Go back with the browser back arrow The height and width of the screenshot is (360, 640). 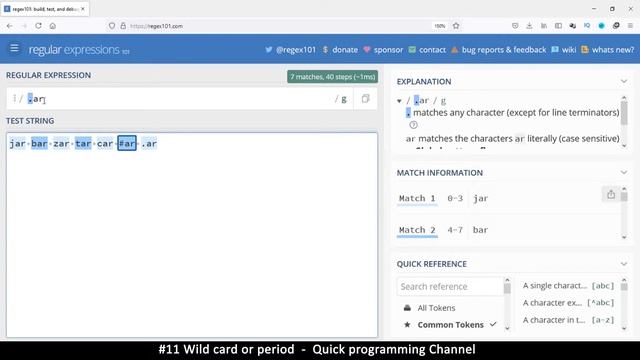coord(9,26)
